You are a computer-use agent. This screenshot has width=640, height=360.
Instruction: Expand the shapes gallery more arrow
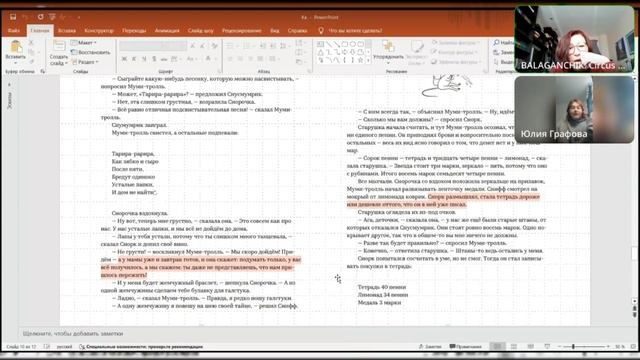click(369, 60)
